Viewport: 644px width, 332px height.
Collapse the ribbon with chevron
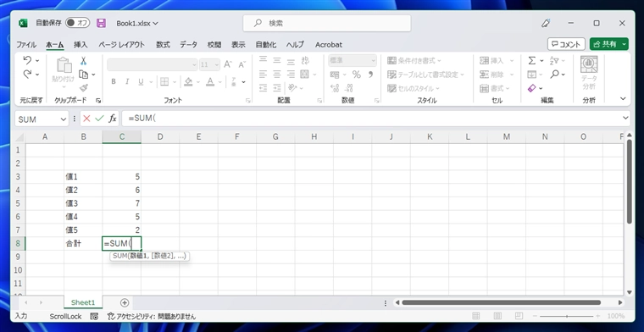coord(623,98)
